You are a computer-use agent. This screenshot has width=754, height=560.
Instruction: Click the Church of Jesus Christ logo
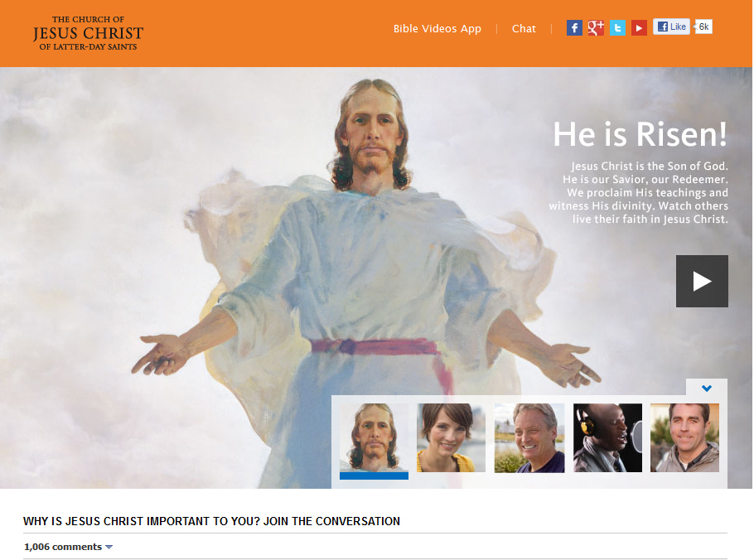[x=88, y=32]
